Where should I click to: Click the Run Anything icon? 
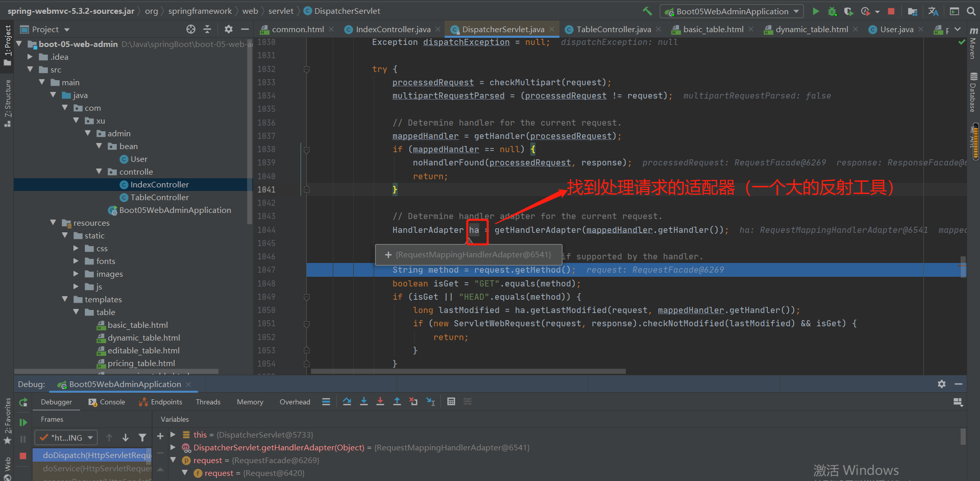(x=954, y=11)
